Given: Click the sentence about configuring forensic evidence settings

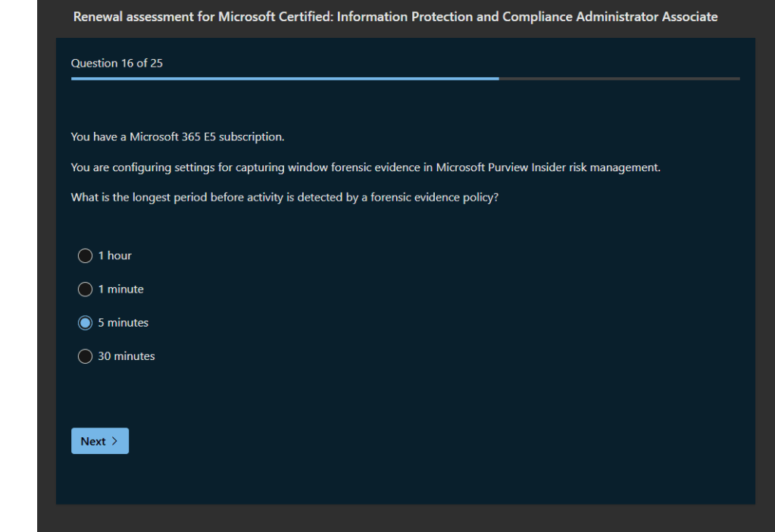Looking at the screenshot, I should tap(365, 167).
